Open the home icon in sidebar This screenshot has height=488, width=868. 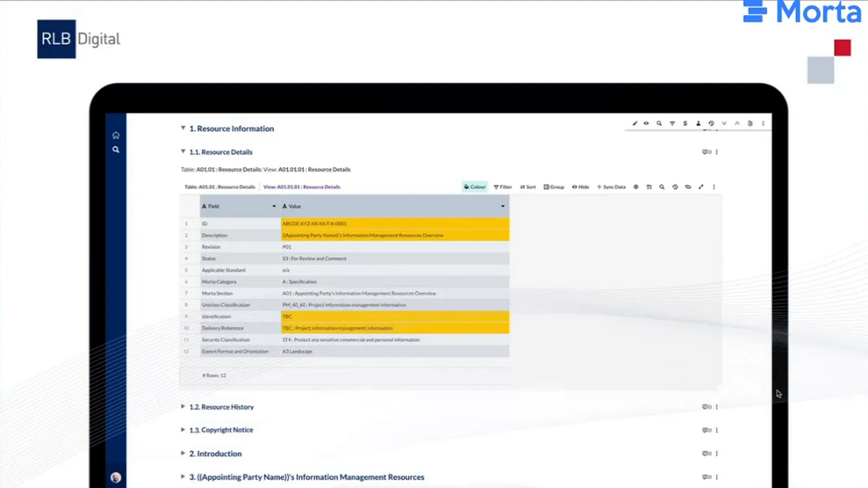coord(116,135)
